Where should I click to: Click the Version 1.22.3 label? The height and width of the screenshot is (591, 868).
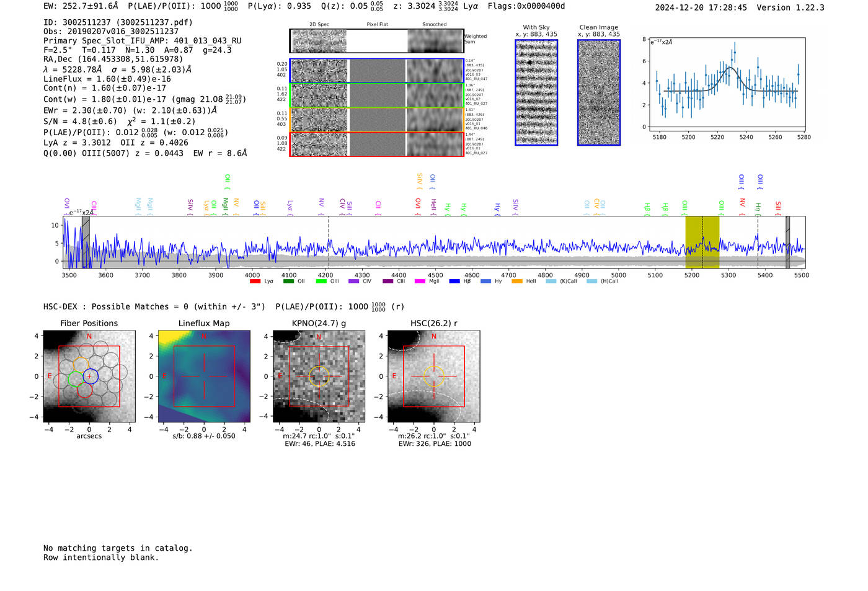click(790, 7)
